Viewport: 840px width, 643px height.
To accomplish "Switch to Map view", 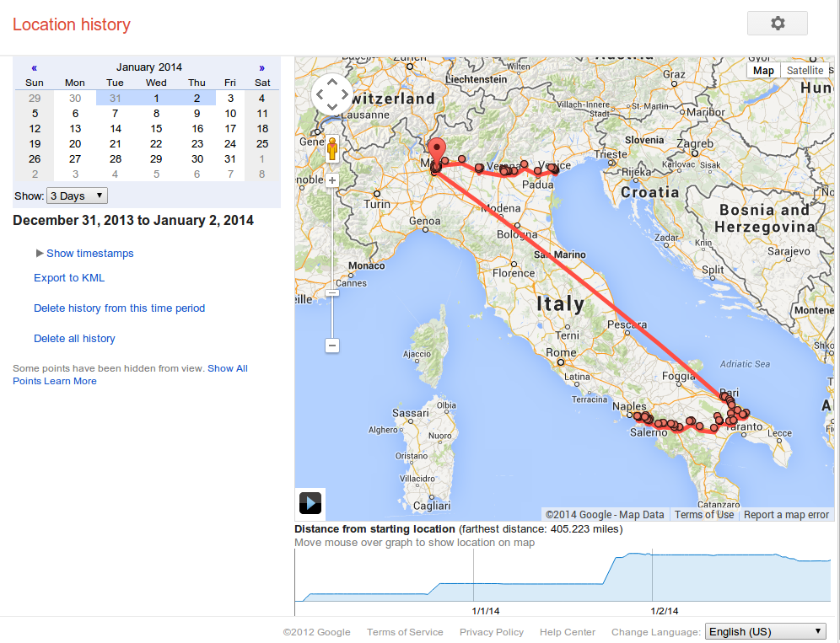I will [x=763, y=70].
